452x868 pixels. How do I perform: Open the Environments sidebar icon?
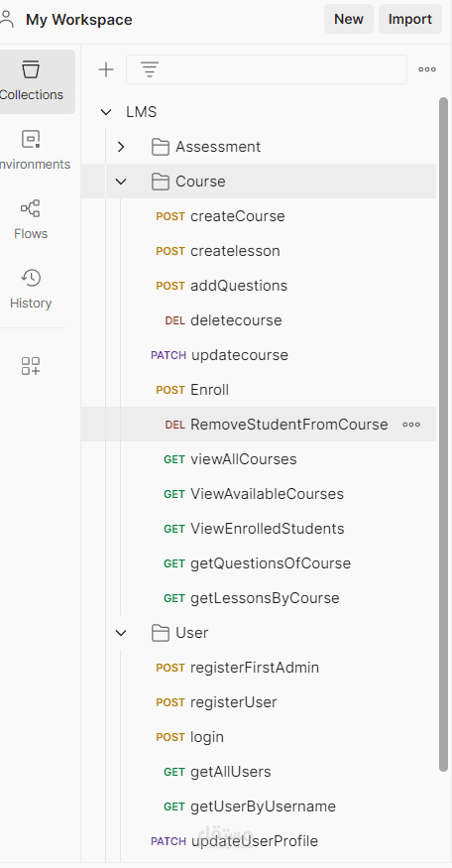[x=31, y=151]
